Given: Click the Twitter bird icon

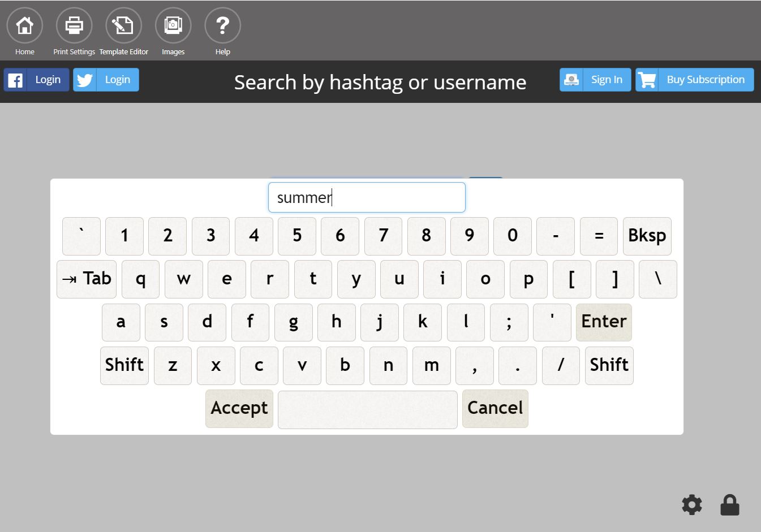Looking at the screenshot, I should pos(84,79).
